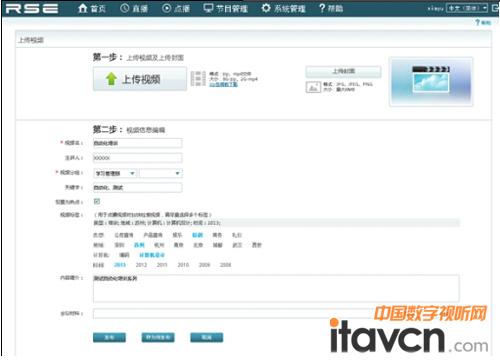Click the 上传封面 cover upload button
The height and width of the screenshot is (361, 500).
(x=343, y=71)
